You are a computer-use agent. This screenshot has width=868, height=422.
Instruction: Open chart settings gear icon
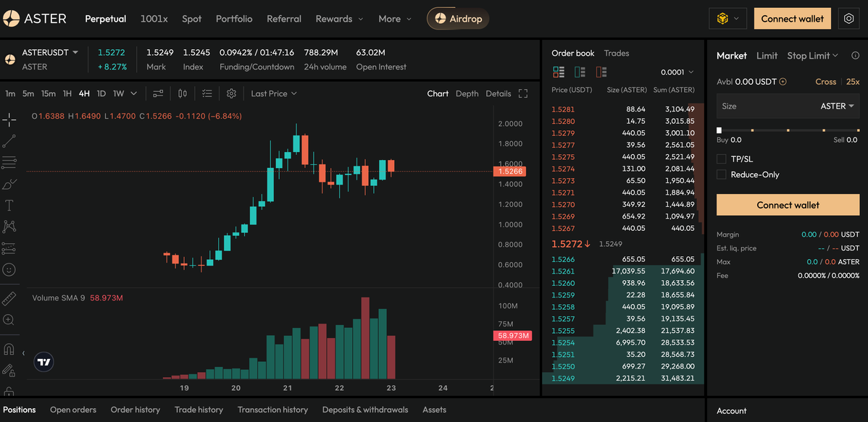[x=231, y=93]
